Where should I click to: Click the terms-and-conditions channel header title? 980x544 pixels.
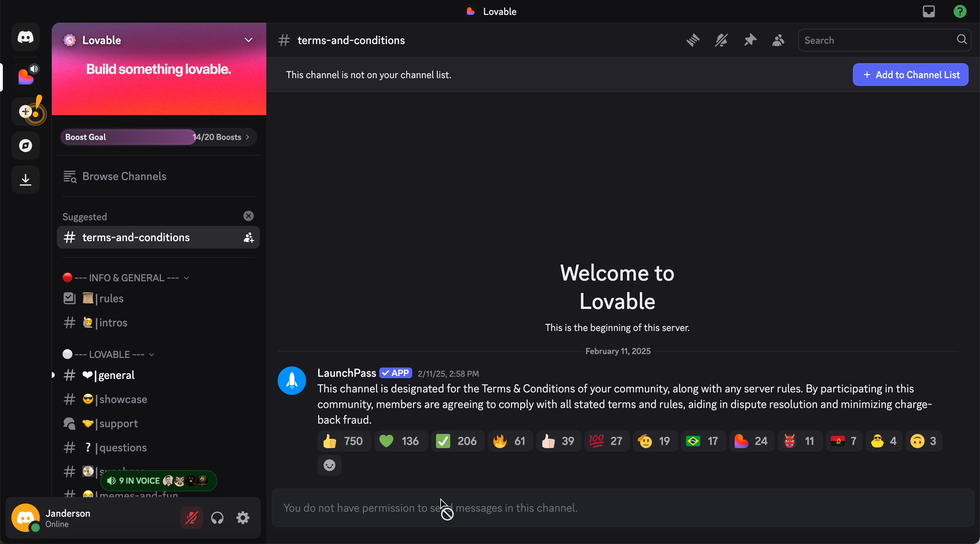(x=351, y=40)
